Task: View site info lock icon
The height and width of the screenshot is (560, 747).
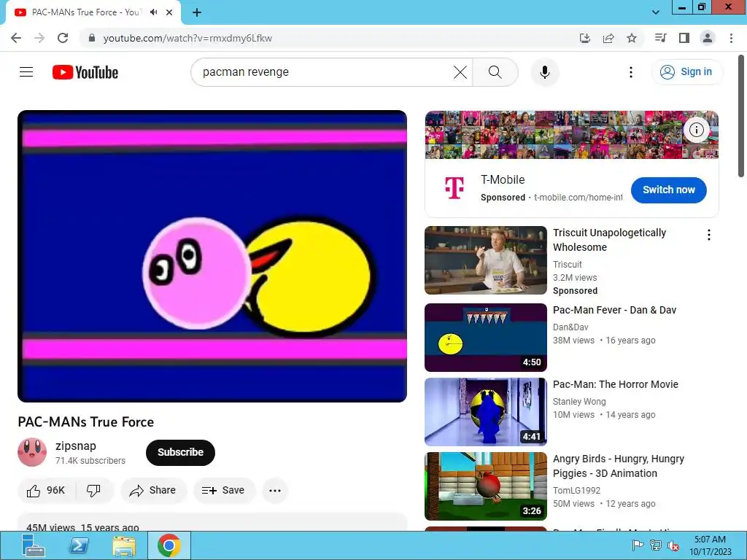Action: [92, 38]
